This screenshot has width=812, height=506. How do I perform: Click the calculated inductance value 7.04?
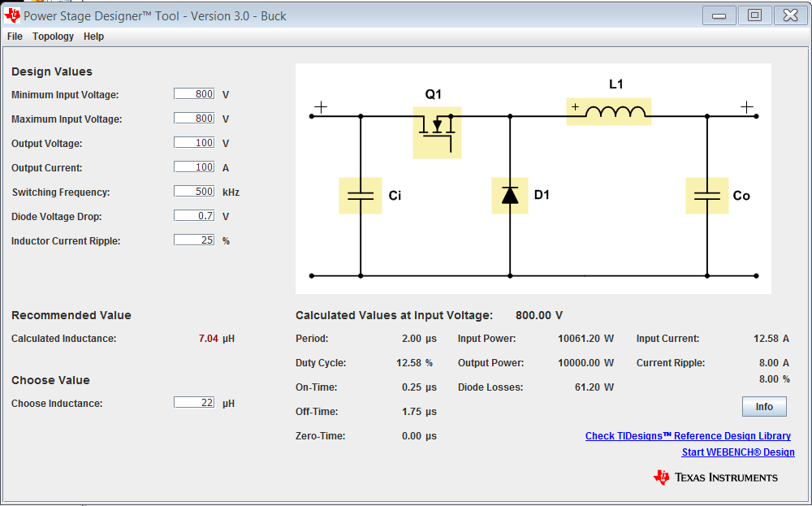pos(208,339)
